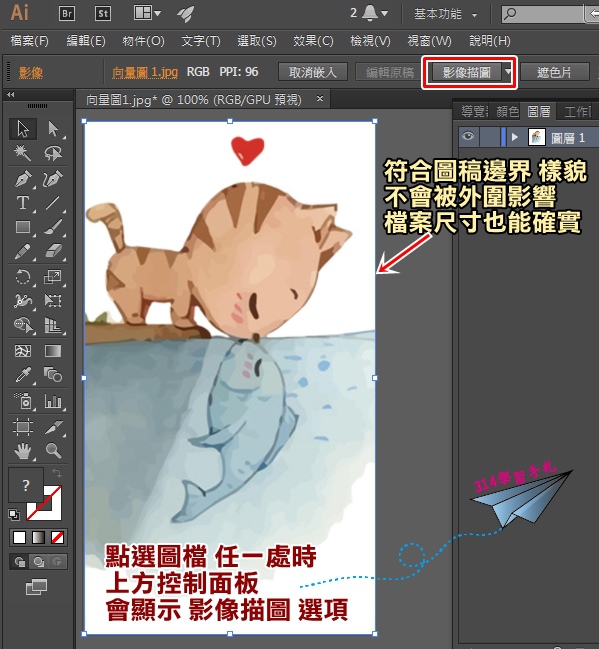
Task: Open Adobe Stock via St icon
Action: pyautogui.click(x=103, y=14)
